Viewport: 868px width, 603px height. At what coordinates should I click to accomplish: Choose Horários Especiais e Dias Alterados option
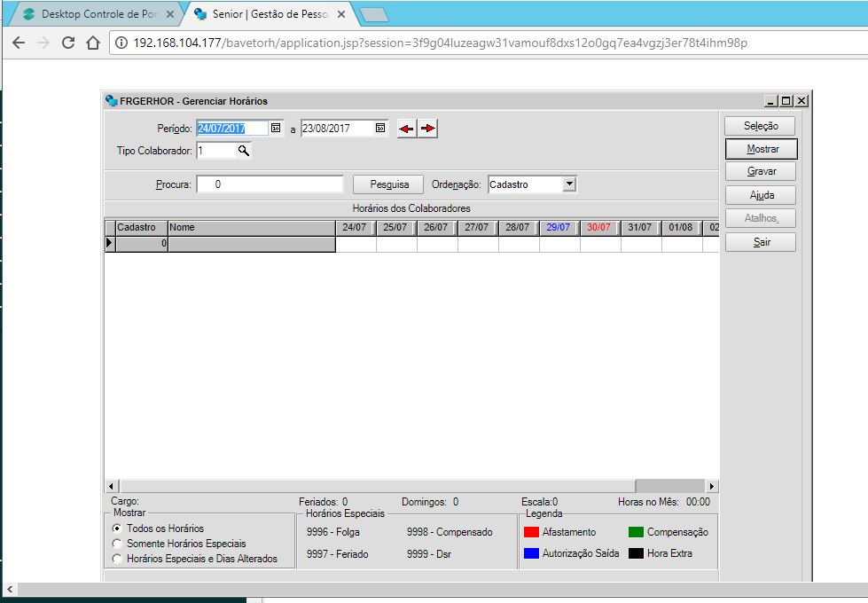pyautogui.click(x=117, y=559)
